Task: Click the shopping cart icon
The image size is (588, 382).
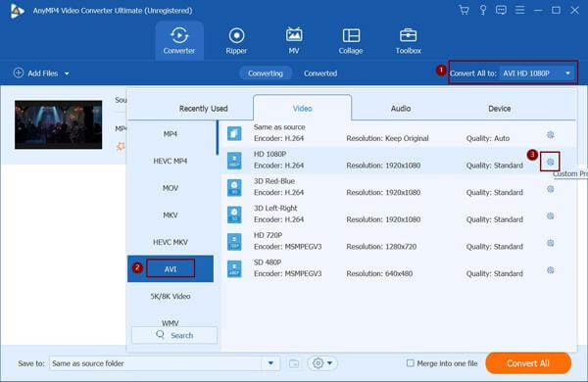Action: [x=464, y=10]
